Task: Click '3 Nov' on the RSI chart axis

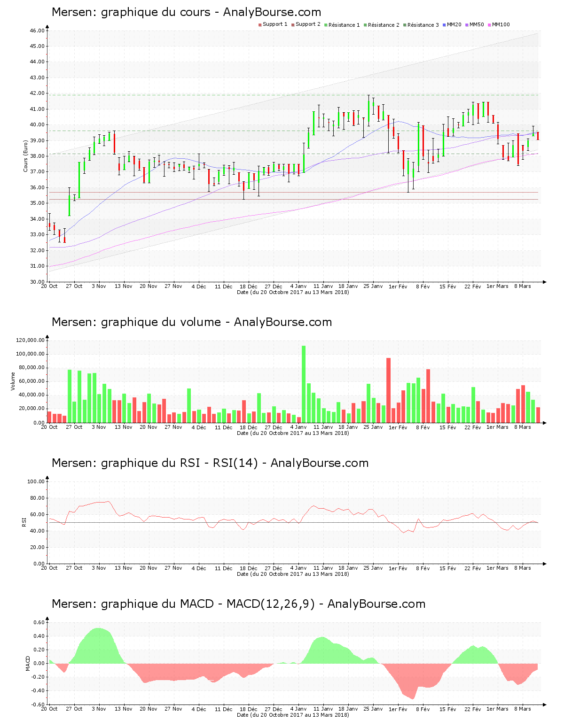Action: coord(99,568)
